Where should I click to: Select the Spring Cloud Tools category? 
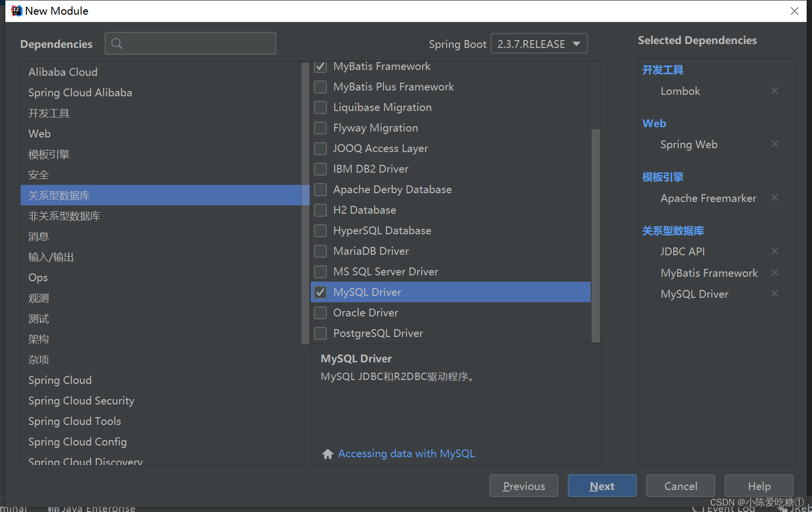pyautogui.click(x=161, y=421)
